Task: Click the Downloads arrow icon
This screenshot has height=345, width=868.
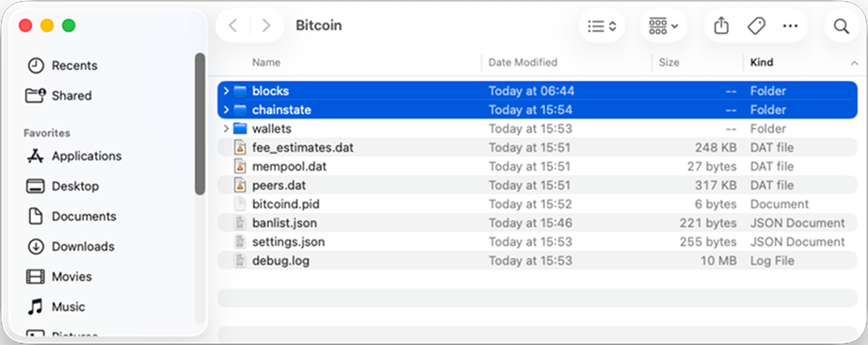Action: (36, 246)
